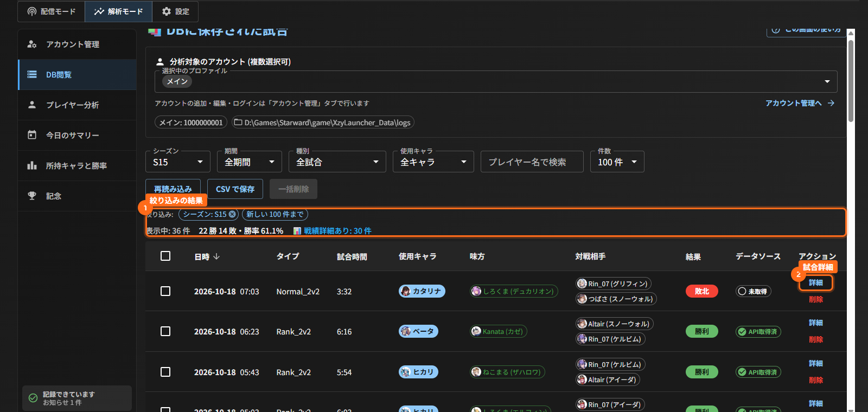This screenshot has width=868, height=412.
Task: Click the ベータ character chip
Action: coord(418,331)
